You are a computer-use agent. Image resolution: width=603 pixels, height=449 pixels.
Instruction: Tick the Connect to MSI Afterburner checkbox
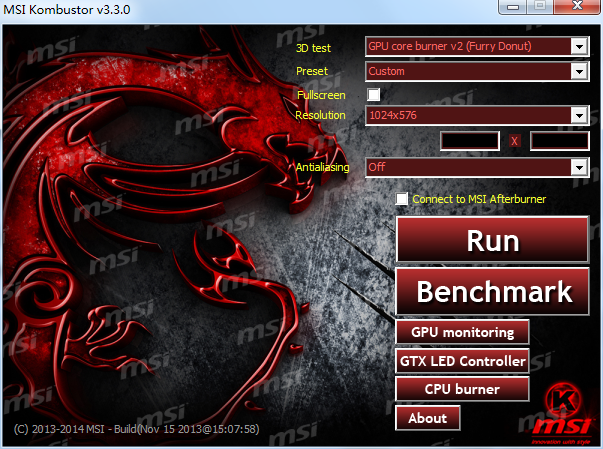[x=402, y=199]
